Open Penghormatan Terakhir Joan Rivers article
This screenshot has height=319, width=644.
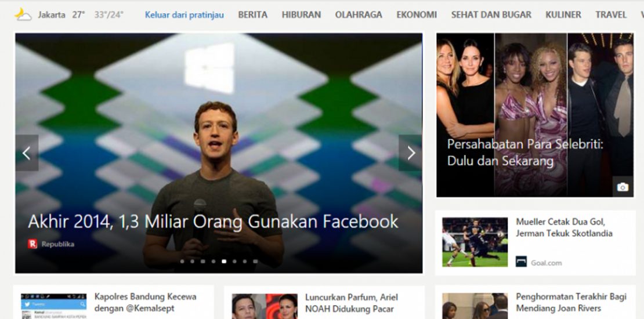point(571,303)
